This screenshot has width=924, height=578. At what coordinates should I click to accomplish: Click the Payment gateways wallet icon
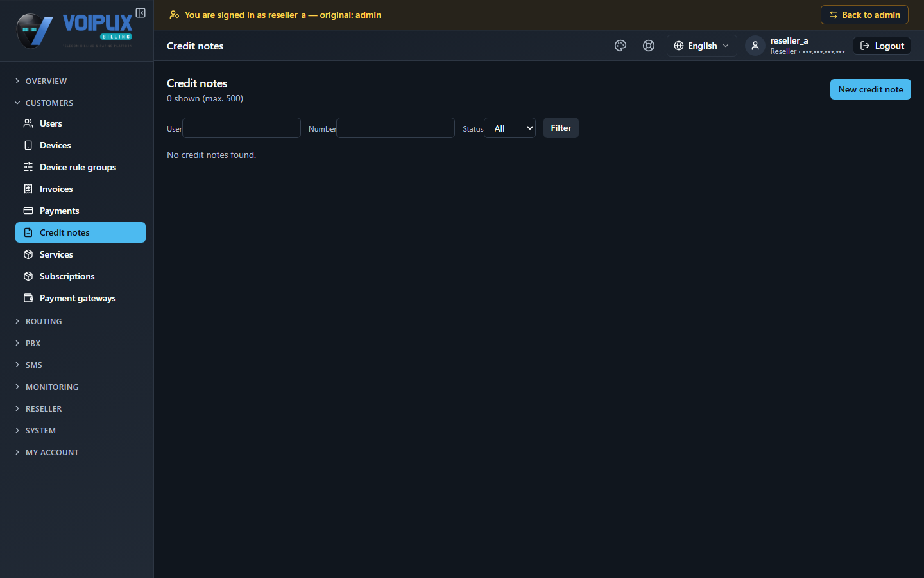click(x=28, y=298)
